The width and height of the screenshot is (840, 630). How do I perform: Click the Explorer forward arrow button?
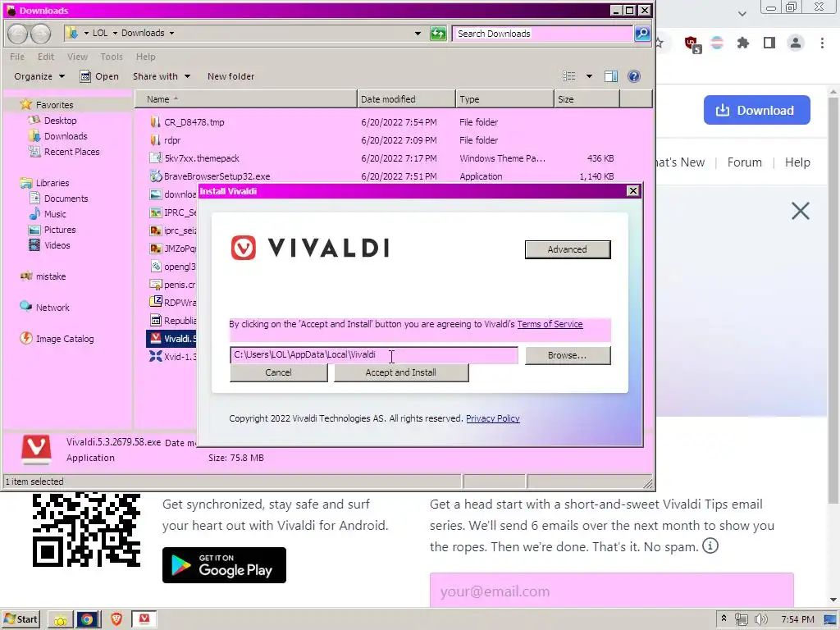(41, 34)
